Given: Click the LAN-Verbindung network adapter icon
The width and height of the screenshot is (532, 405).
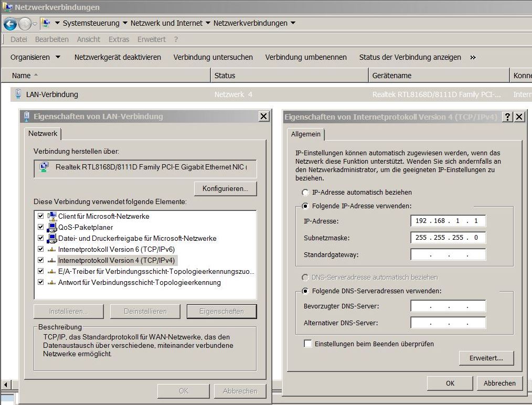Looking at the screenshot, I should [18, 94].
